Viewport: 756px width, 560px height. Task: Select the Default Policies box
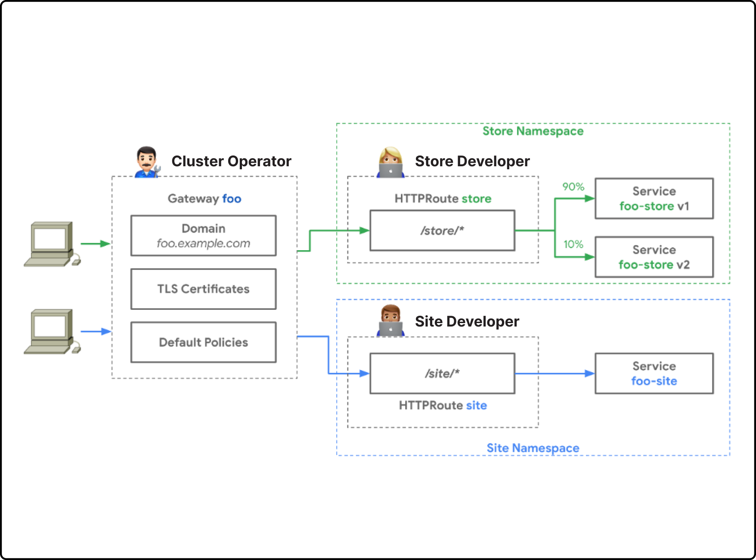click(204, 342)
